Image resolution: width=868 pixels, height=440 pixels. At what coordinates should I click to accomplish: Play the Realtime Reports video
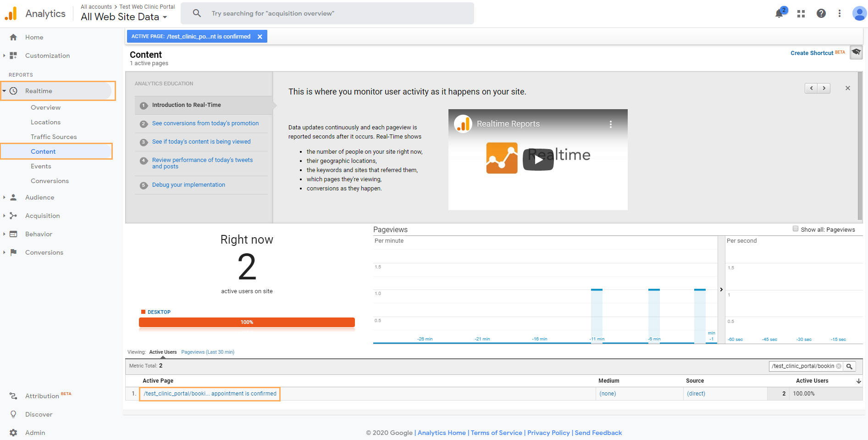point(538,160)
